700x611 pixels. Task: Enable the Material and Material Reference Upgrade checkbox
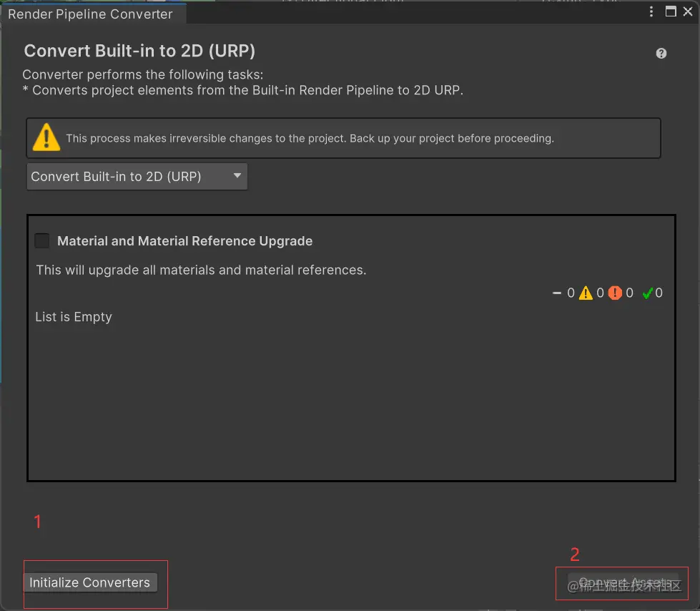[42, 241]
